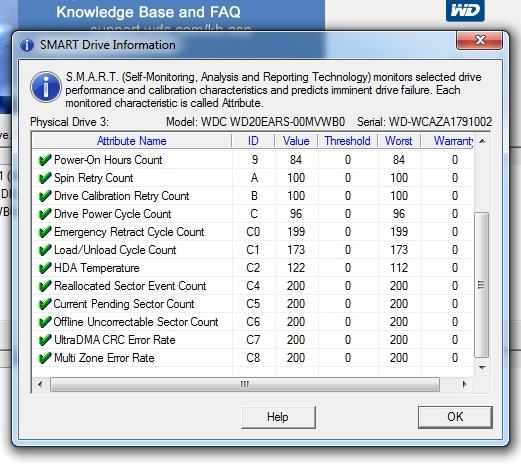
Task: Click value 122 for HDA Temperature
Action: (x=296, y=268)
